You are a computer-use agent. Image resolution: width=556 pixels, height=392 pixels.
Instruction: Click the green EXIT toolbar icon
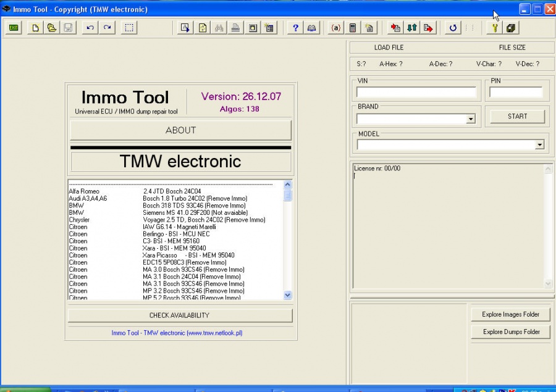(14, 28)
